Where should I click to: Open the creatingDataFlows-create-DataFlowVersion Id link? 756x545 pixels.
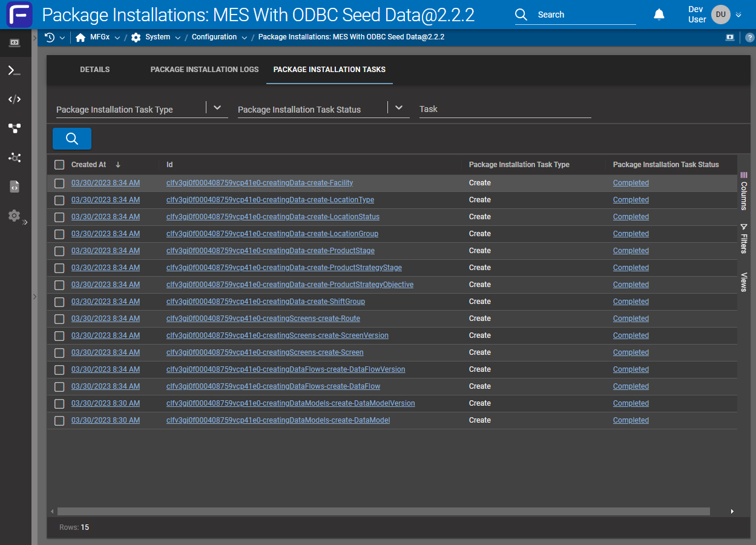(286, 369)
